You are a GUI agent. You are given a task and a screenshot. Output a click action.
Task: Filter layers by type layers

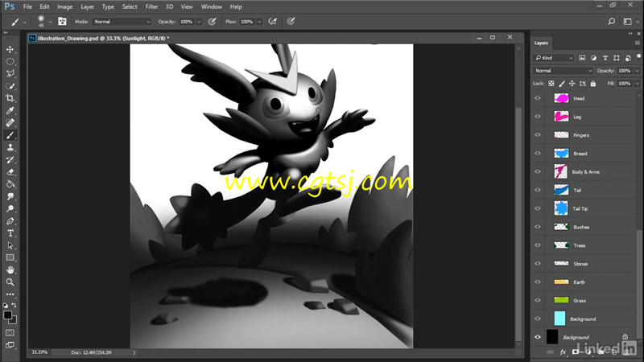pos(605,58)
